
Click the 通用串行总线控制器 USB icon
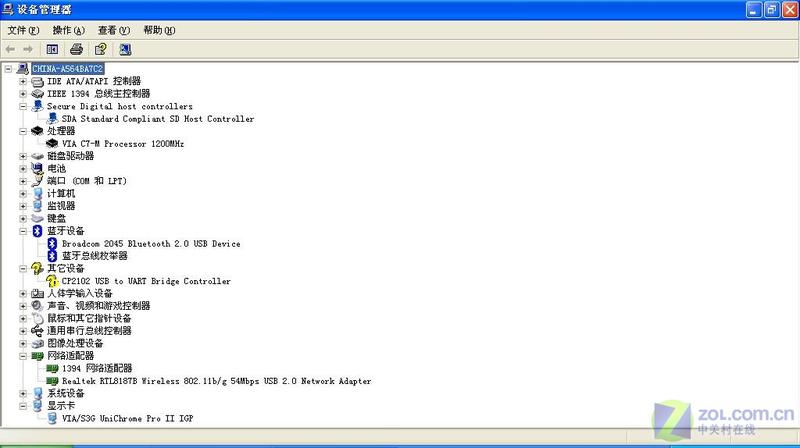click(x=37, y=331)
